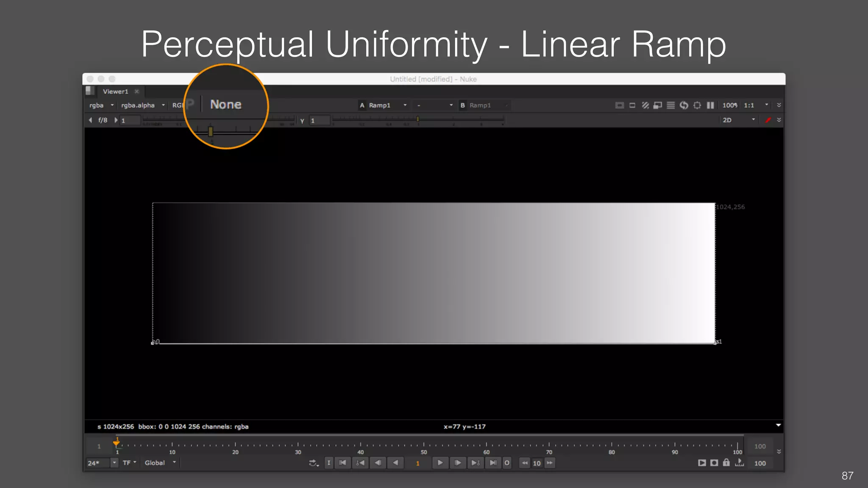Expand the timeline double-chevron
The width and height of the screenshot is (868, 488).
(x=779, y=452)
